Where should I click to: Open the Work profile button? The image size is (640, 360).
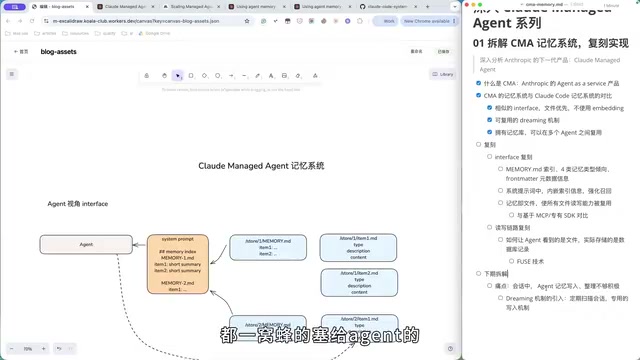(385, 21)
